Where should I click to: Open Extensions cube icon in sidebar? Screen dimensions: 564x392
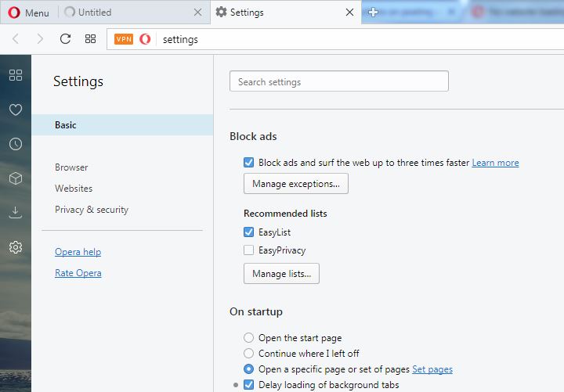coord(16,178)
